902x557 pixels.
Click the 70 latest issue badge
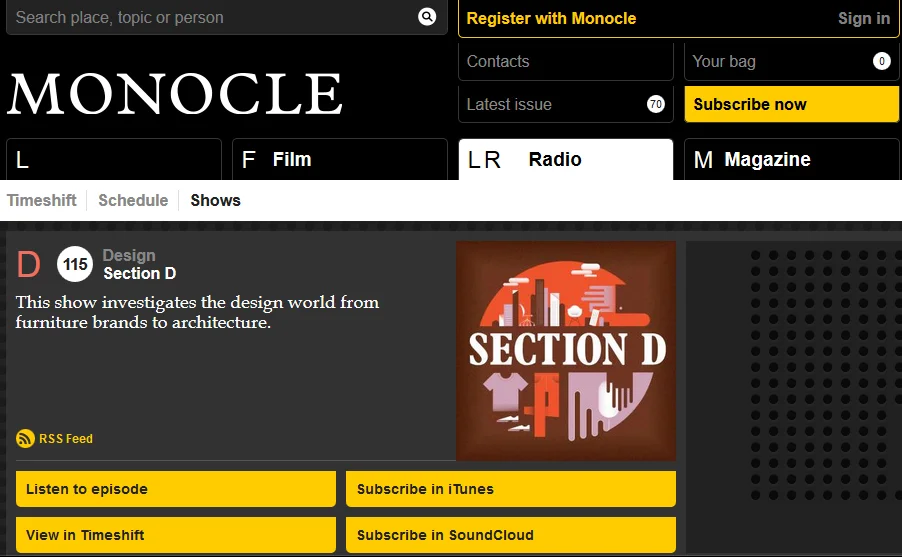(x=655, y=104)
